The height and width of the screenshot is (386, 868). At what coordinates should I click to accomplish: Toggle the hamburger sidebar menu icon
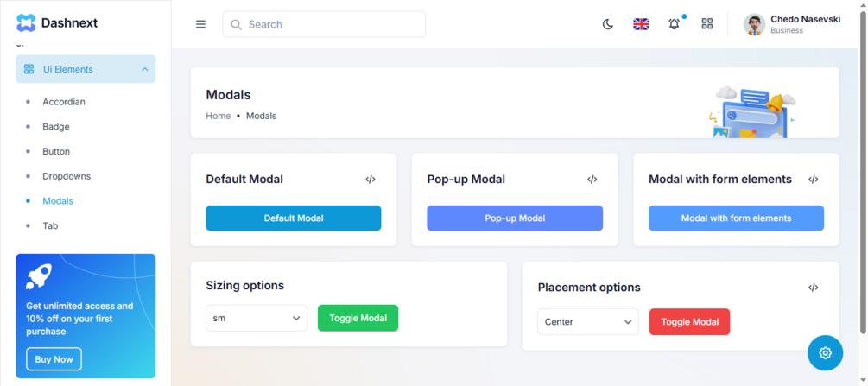click(x=200, y=24)
